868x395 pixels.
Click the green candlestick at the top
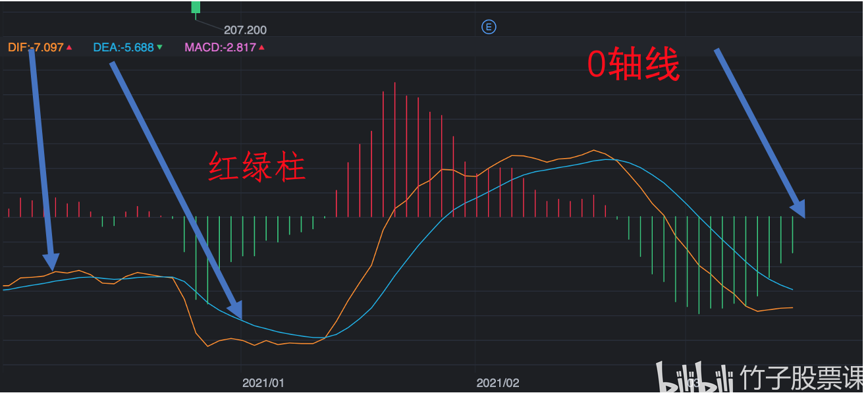click(196, 7)
